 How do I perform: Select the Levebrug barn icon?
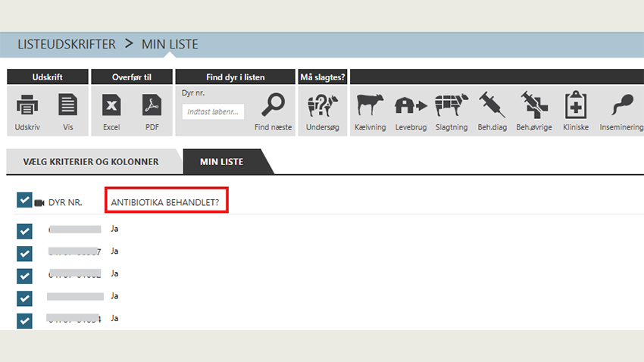tap(411, 105)
